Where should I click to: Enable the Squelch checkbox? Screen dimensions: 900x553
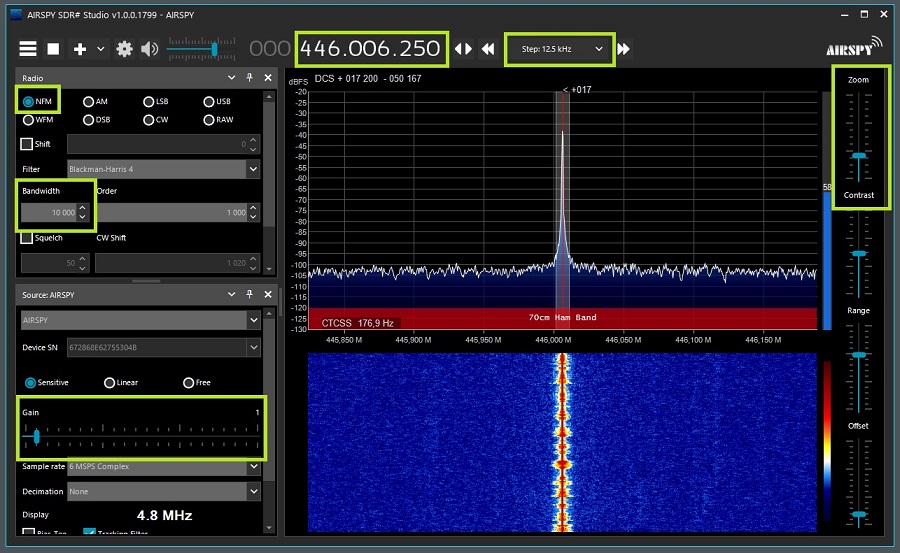[x=28, y=238]
